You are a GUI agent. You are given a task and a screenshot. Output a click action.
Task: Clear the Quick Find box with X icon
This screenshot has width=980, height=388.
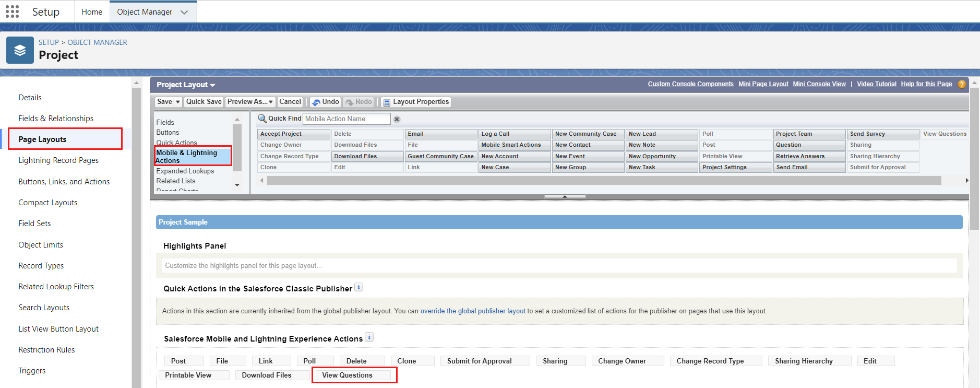click(x=397, y=119)
